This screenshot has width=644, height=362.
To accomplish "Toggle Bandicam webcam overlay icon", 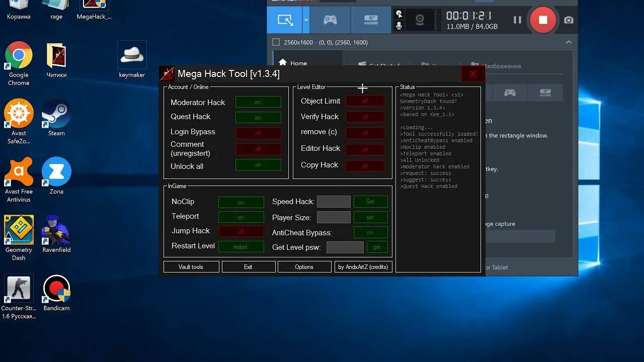I will point(419,20).
